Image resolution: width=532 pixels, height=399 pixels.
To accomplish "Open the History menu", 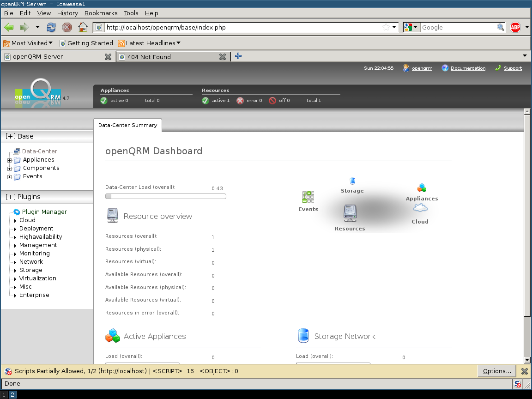I will pos(67,13).
